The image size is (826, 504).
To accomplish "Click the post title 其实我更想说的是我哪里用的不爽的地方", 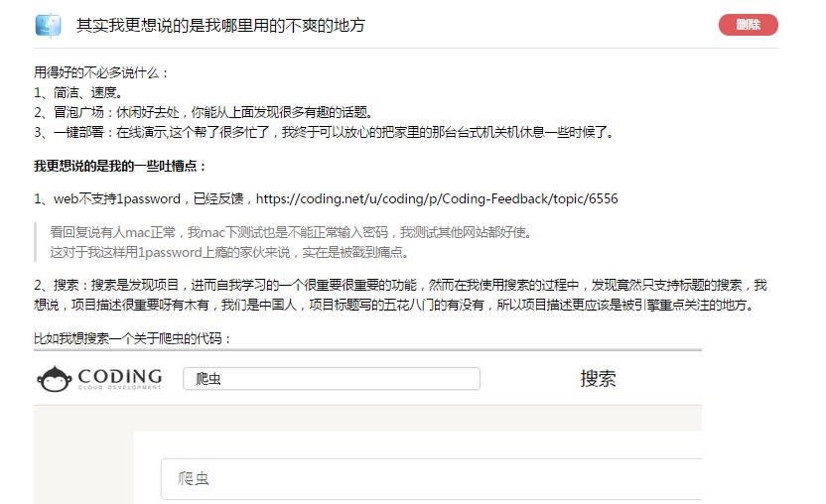I will [220, 25].
